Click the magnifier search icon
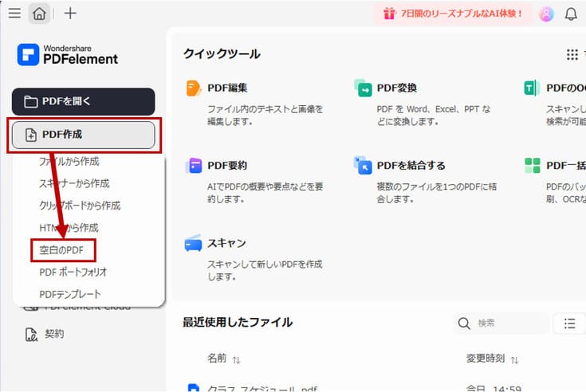Screen dimensions: 586x392 [464, 323]
